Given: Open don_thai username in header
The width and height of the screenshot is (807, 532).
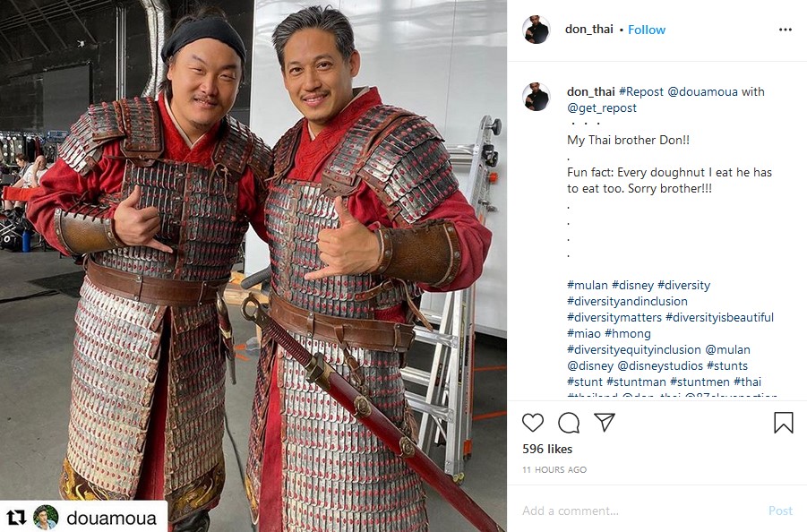Looking at the screenshot, I should click(x=588, y=30).
